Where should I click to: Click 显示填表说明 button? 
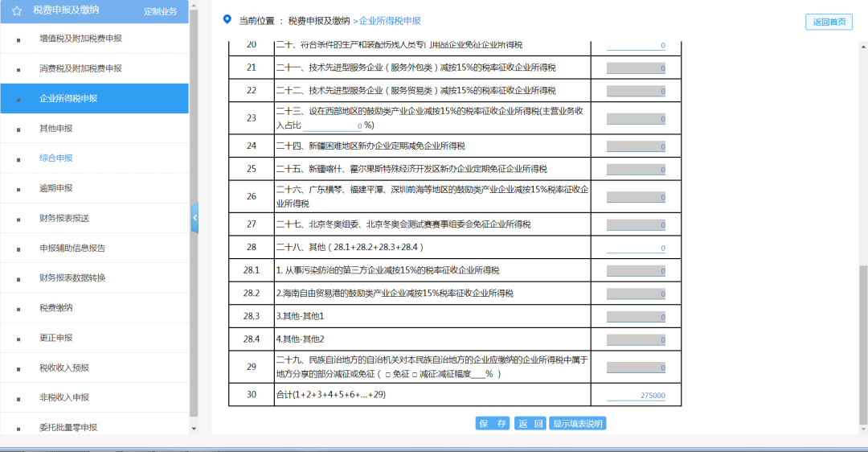(577, 423)
